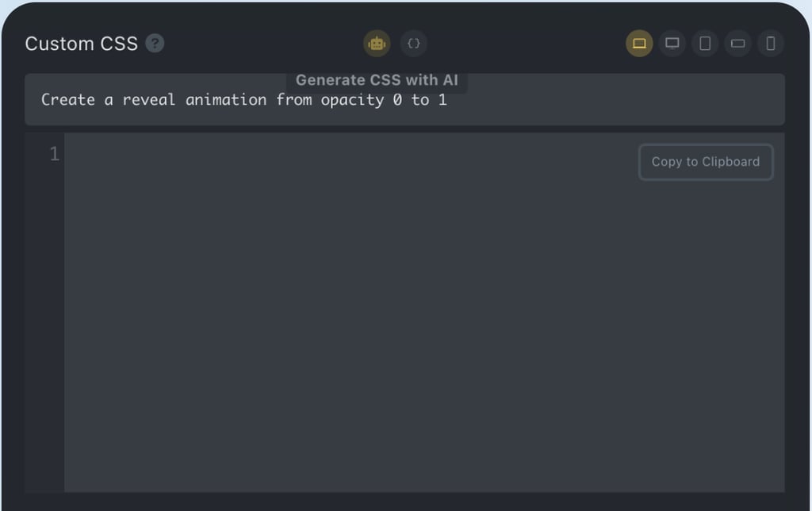The width and height of the screenshot is (812, 511).
Task: Click the word Create in the prompt
Action: [x=68, y=99]
